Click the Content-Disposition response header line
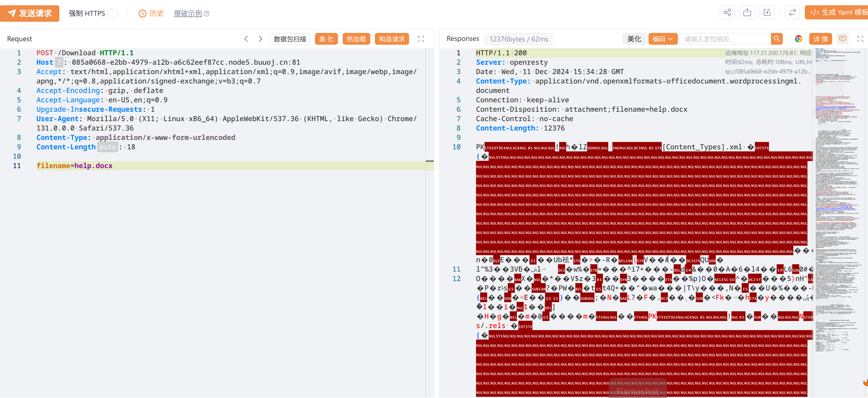The width and height of the screenshot is (868, 398). click(581, 109)
